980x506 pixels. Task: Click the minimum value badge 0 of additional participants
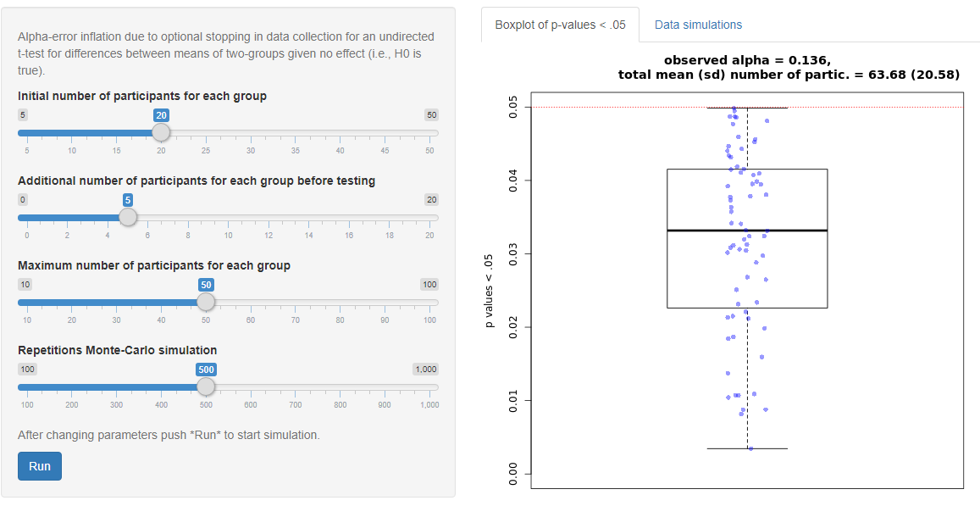(x=24, y=200)
